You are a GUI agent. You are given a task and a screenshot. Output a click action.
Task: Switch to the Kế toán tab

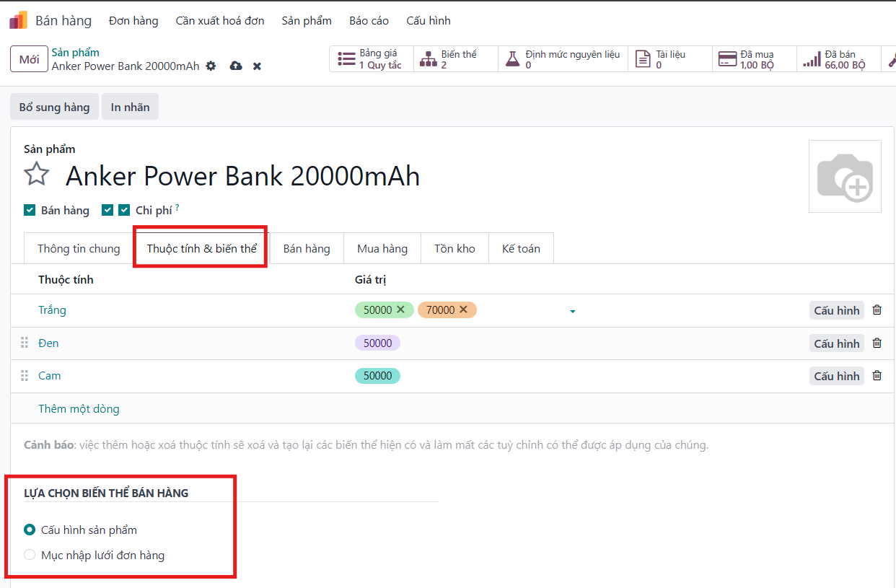click(x=521, y=248)
